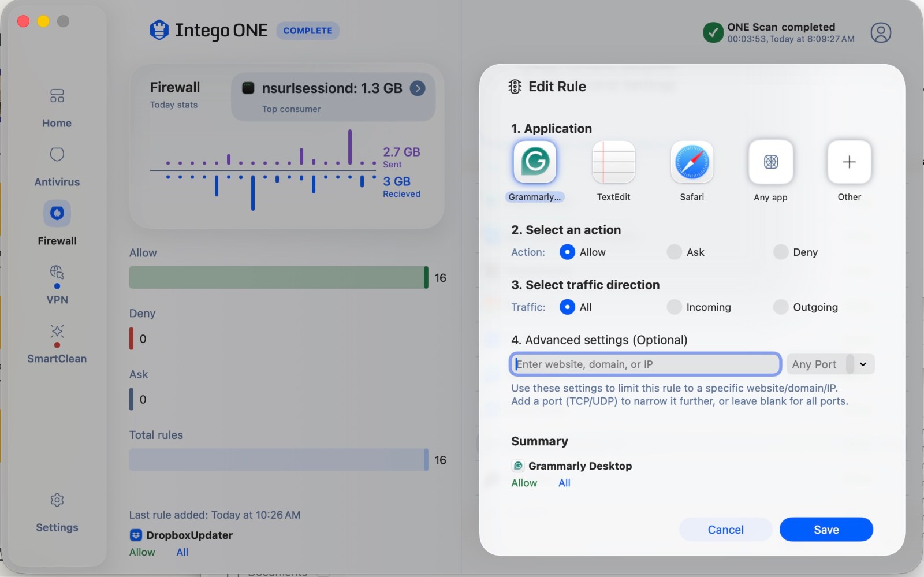Expand nsurlsessiond top consumer chevron
The width and height of the screenshot is (924, 577).
(x=418, y=88)
